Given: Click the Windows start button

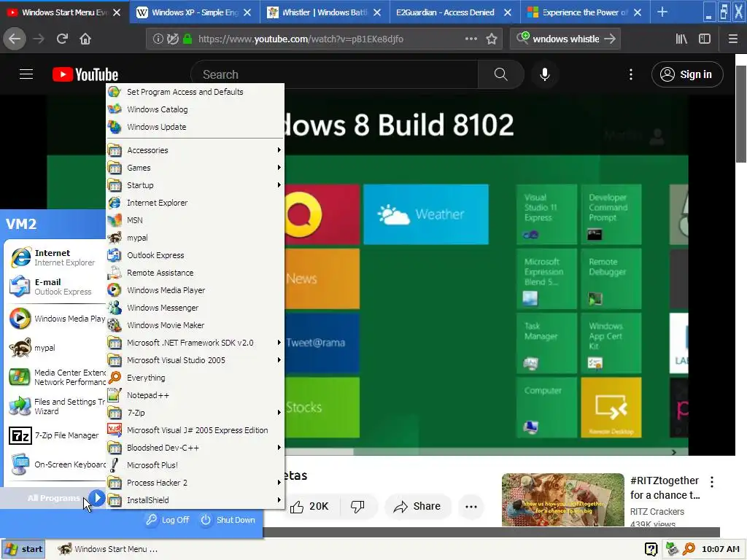Looking at the screenshot, I should [x=23, y=549].
